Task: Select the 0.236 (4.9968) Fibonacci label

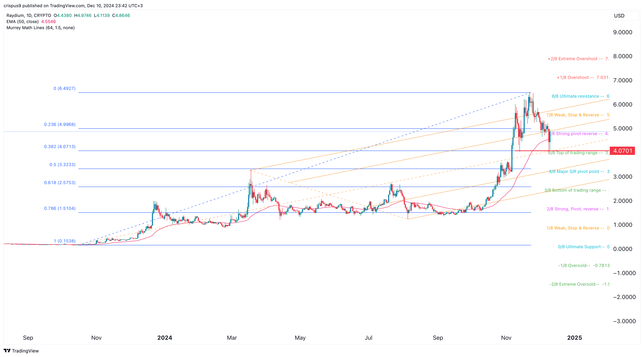Action: point(59,124)
